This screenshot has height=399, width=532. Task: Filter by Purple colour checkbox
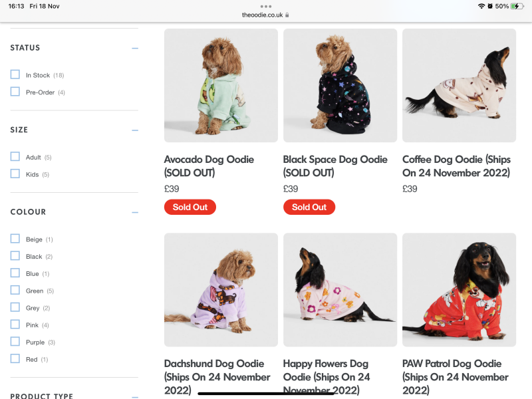[15, 341]
